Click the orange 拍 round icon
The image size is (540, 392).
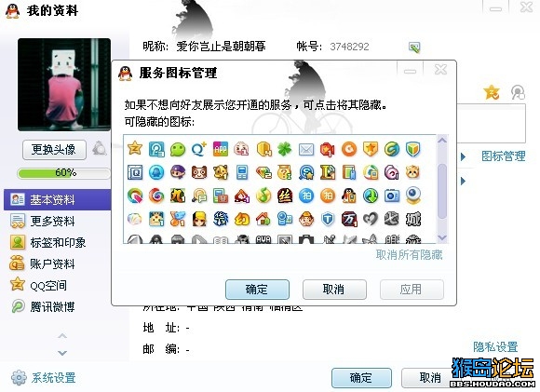328,196
